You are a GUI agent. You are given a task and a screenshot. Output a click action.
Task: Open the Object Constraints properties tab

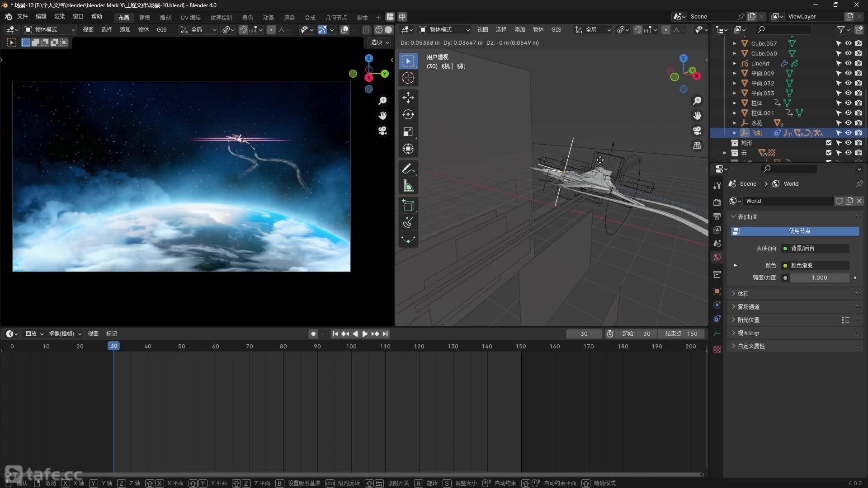(717, 319)
